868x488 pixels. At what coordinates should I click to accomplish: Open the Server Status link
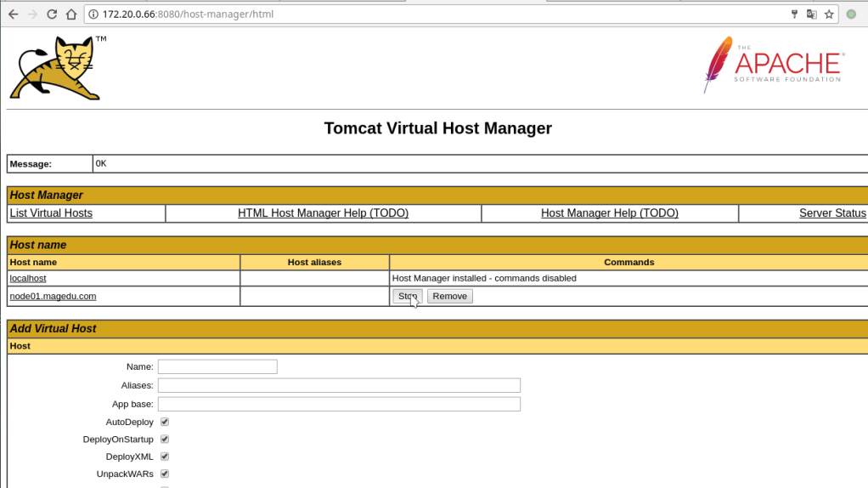832,213
